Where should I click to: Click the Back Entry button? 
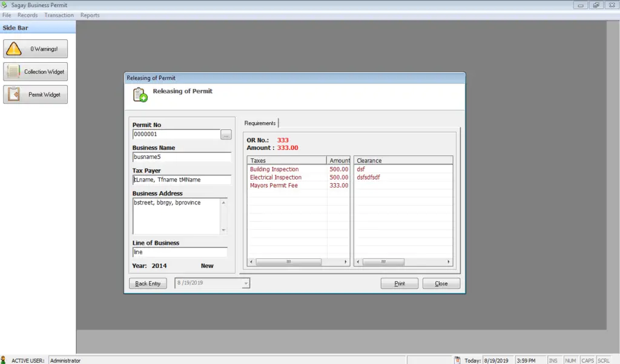(148, 283)
